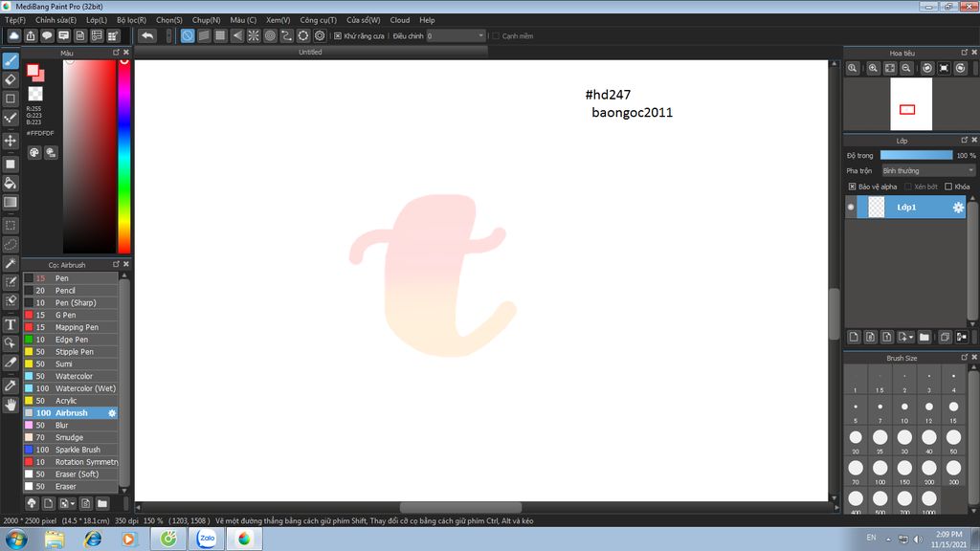Select the Gradient tool
The image size is (980, 551).
pos(11,202)
